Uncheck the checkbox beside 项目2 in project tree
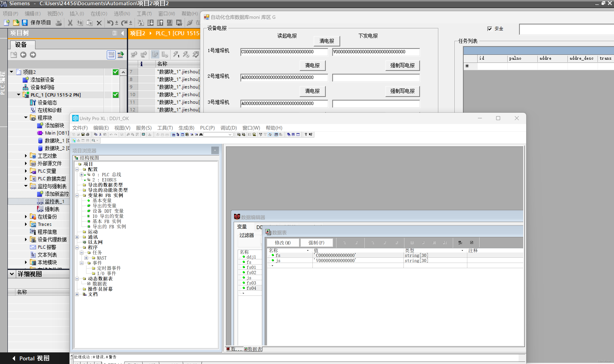The height and width of the screenshot is (364, 614). (x=116, y=72)
